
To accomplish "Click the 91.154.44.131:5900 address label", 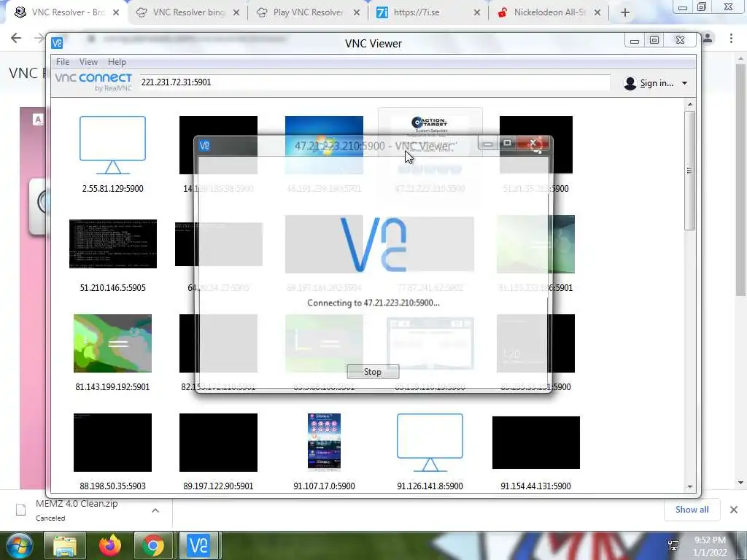I will click(535, 486).
